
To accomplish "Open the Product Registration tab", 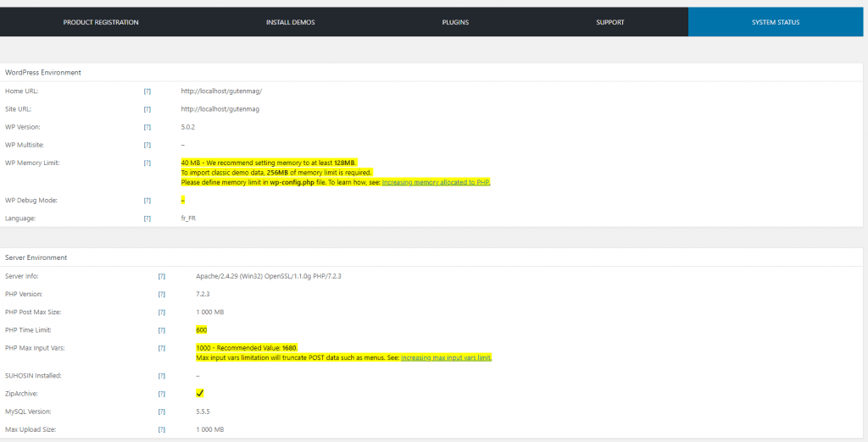I will pos(101,22).
